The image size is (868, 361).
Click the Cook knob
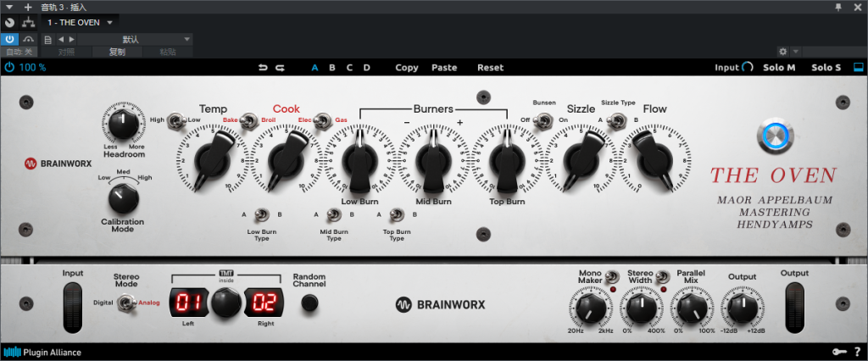[x=287, y=159]
